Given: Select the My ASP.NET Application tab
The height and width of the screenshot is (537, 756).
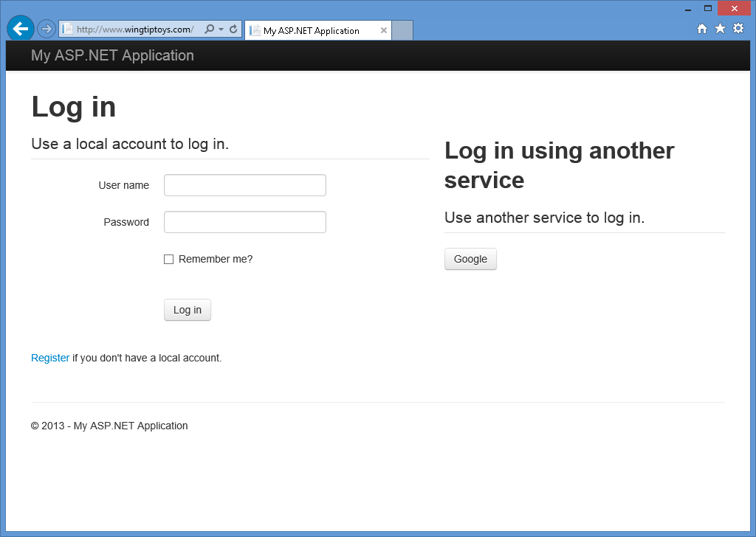Looking at the screenshot, I should (x=317, y=30).
